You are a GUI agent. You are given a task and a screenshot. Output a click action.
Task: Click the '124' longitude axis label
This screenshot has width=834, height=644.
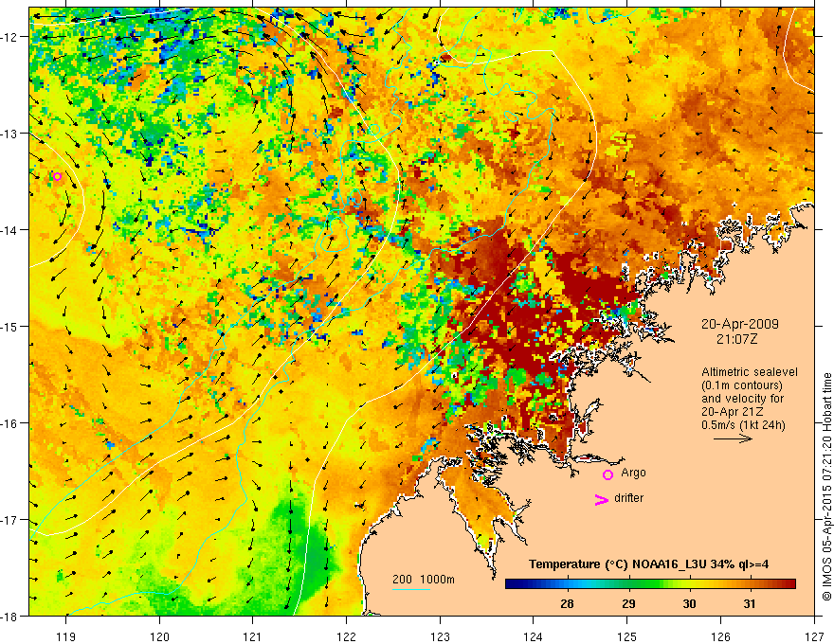point(534,636)
